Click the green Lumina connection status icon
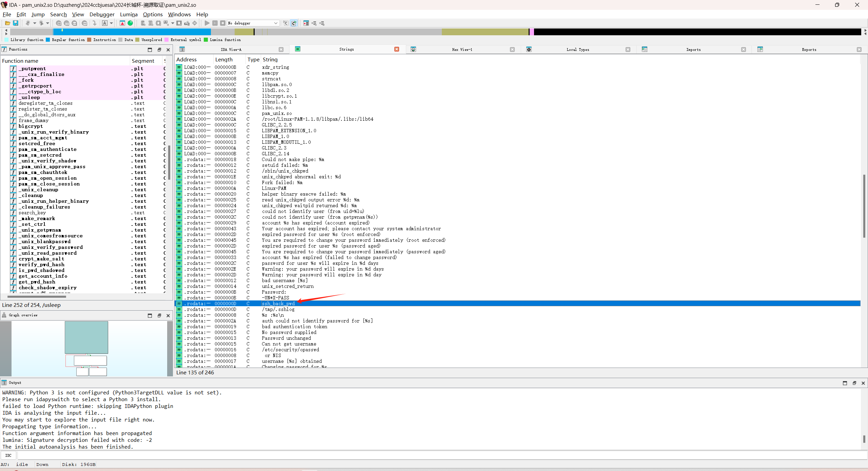Image resolution: width=868 pixels, height=471 pixels. point(130,23)
